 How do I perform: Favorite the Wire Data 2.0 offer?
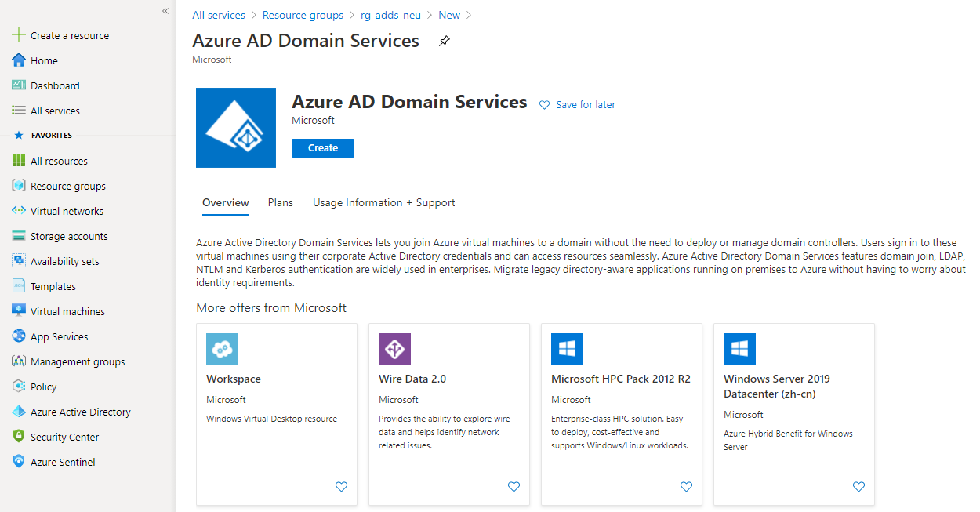coord(514,486)
